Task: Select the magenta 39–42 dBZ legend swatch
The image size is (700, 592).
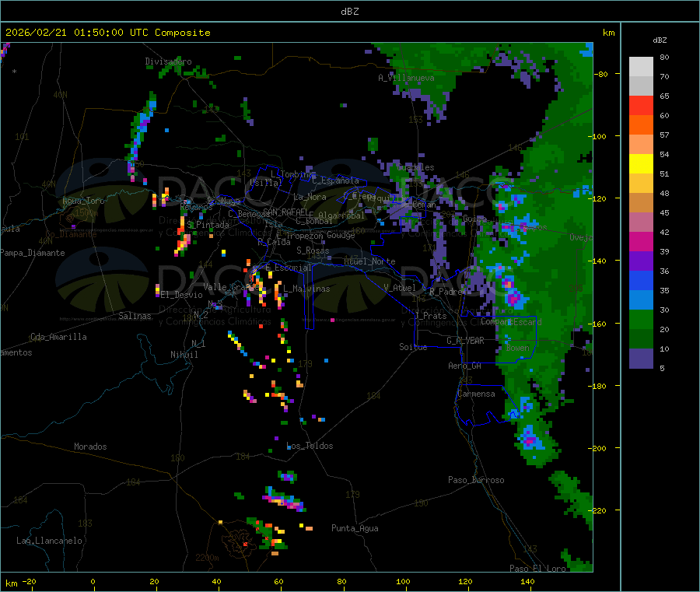Action: 641,241
